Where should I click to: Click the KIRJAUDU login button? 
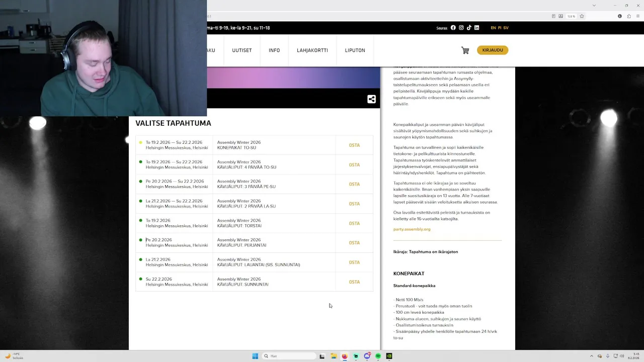pyautogui.click(x=493, y=50)
